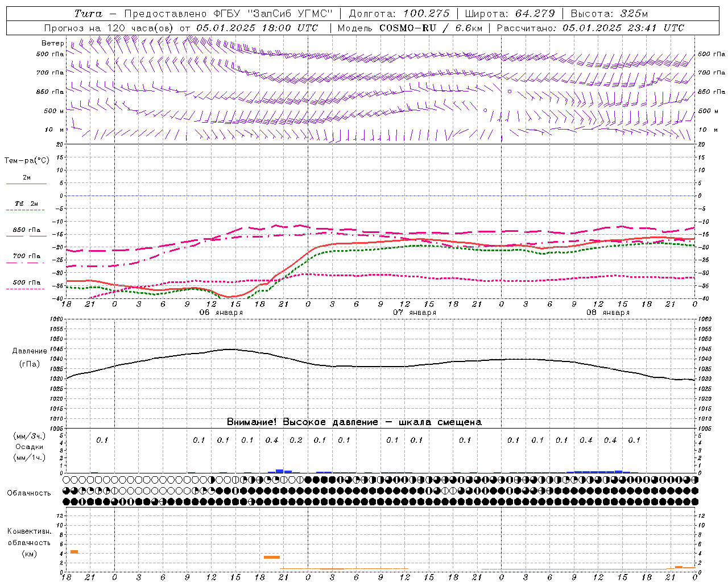Click the station name "Tura" in the header
The height and width of the screenshot is (582, 728).
[x=88, y=14]
